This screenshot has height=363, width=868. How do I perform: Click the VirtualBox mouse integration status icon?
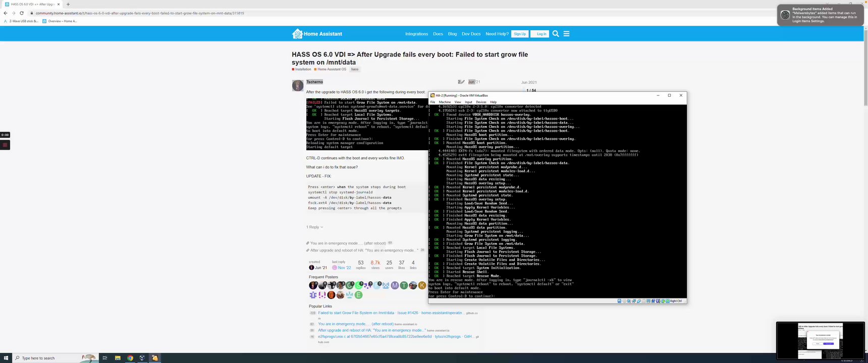tap(663, 301)
